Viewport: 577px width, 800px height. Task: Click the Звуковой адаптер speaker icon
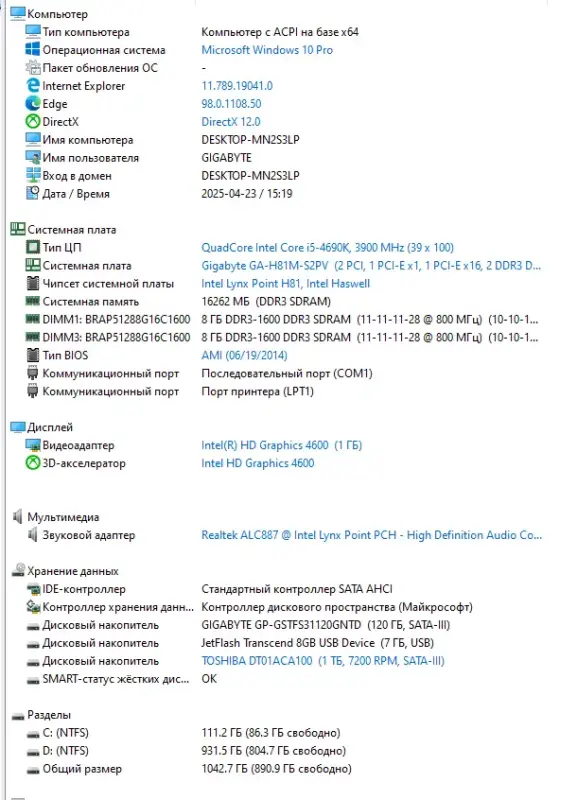click(x=33, y=535)
